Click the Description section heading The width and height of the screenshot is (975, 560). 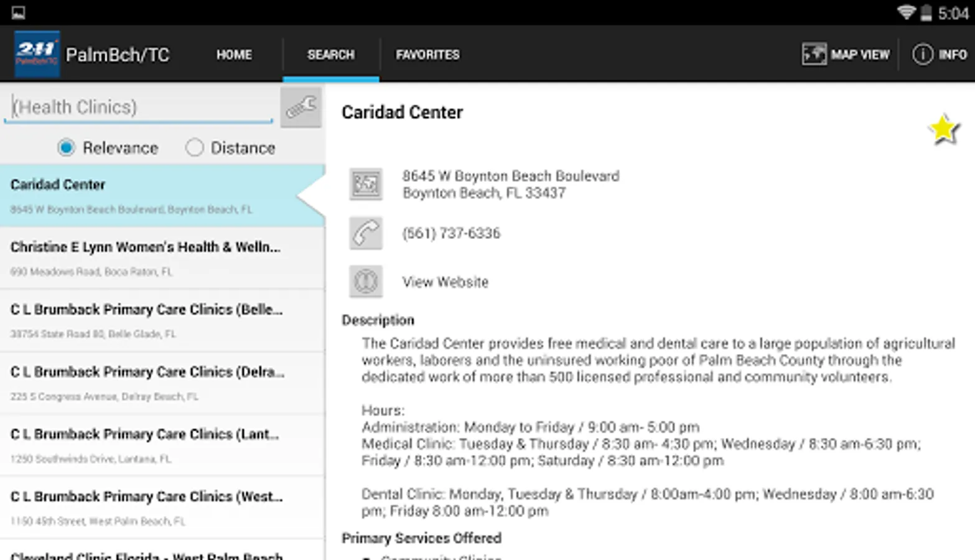(378, 320)
